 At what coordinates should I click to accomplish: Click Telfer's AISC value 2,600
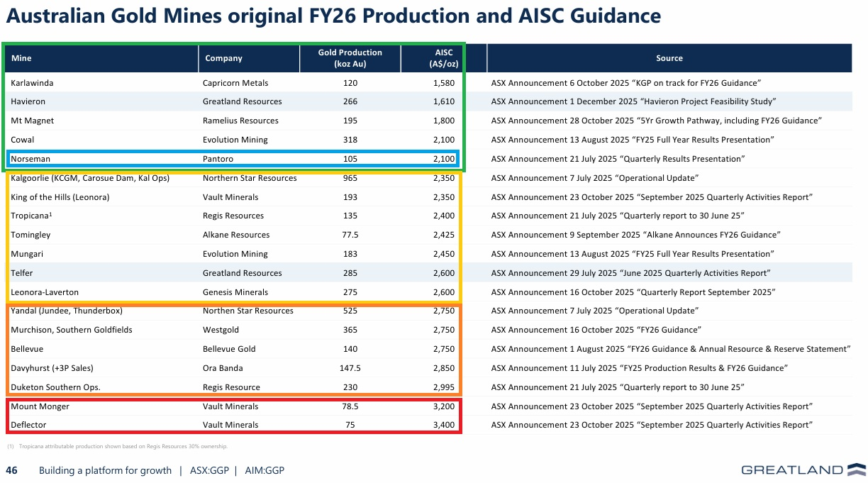[444, 273]
